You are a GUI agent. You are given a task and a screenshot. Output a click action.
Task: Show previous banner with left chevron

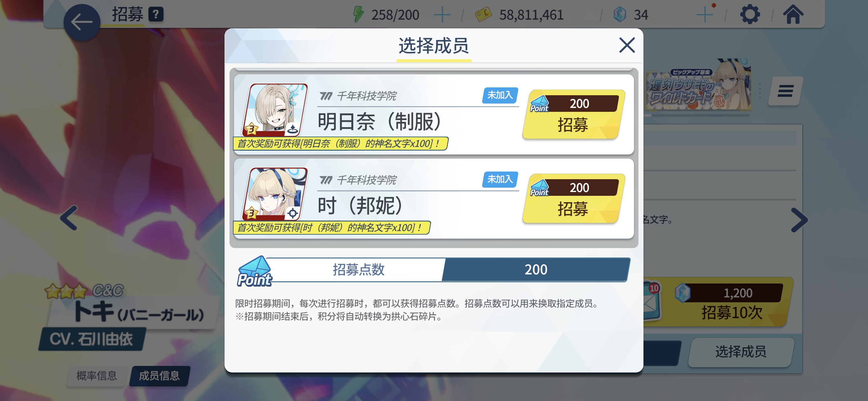point(69,218)
